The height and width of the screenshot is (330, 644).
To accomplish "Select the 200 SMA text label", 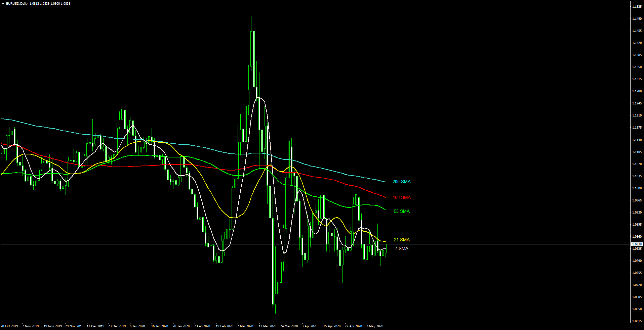I will (x=401, y=182).
